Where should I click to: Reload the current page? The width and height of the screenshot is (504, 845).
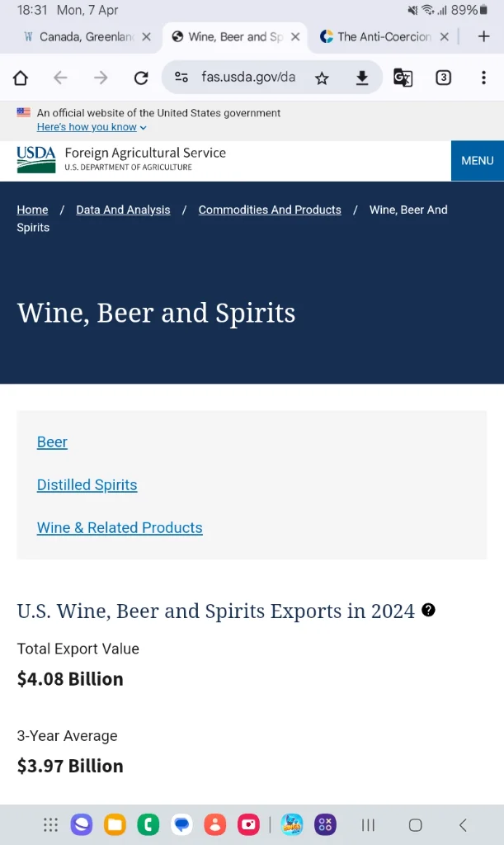pyautogui.click(x=141, y=78)
